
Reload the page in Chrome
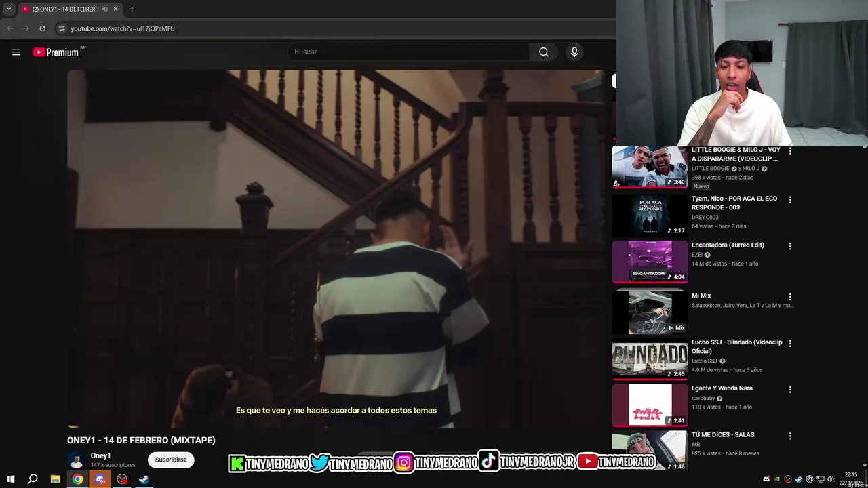point(42,28)
